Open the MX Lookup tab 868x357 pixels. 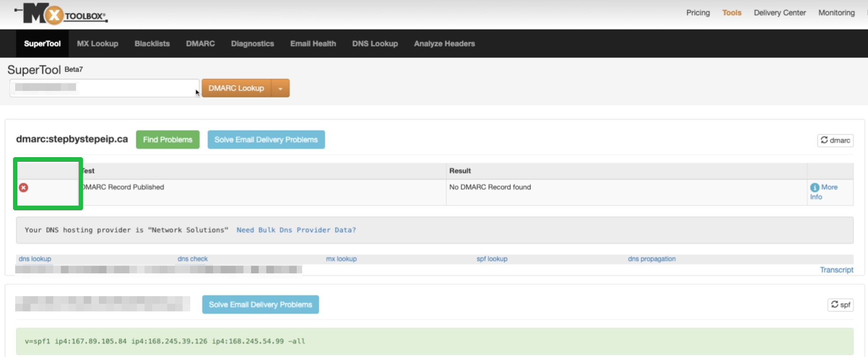pyautogui.click(x=97, y=43)
